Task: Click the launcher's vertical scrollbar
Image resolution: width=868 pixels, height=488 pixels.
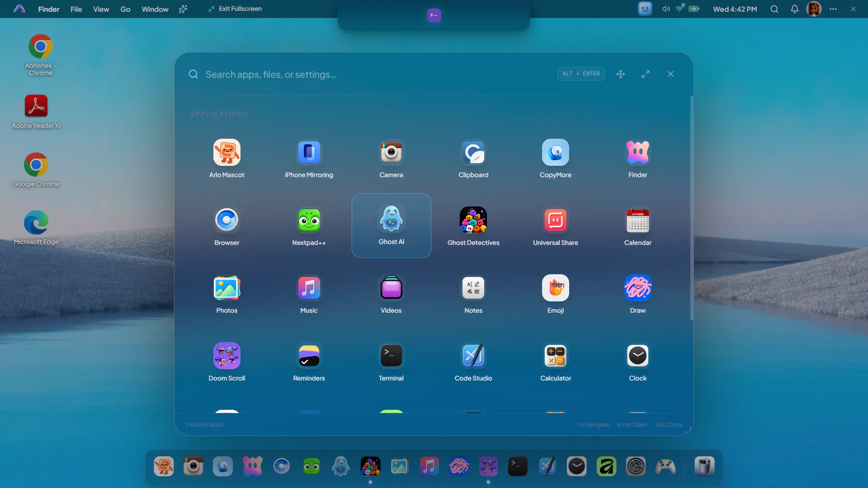Action: tap(692, 208)
